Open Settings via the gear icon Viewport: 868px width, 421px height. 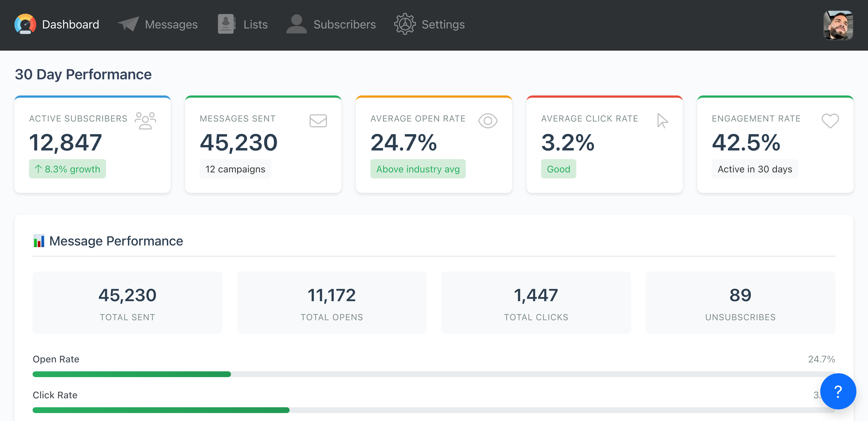click(x=405, y=24)
